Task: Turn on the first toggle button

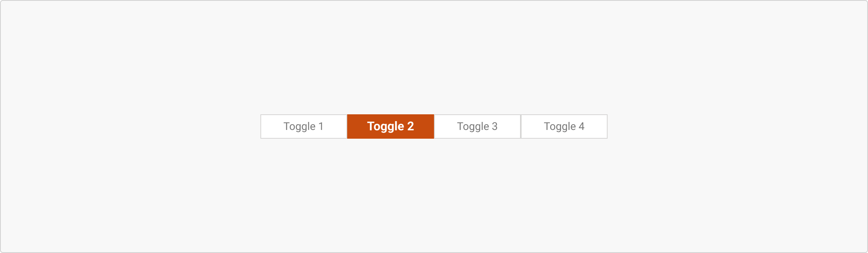Action: [304, 126]
